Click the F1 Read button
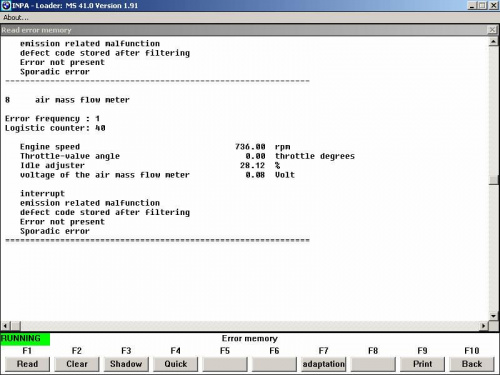The height and width of the screenshot is (375, 500). [x=27, y=364]
